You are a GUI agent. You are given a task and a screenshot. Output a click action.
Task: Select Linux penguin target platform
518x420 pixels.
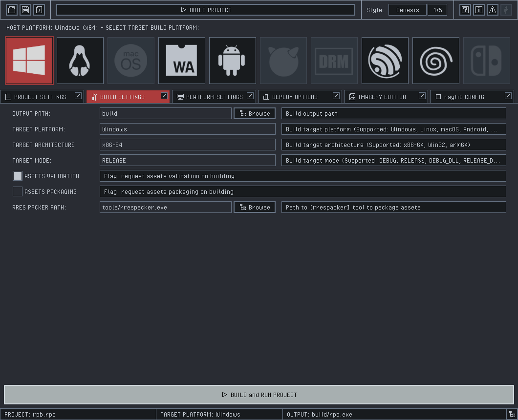[80, 61]
